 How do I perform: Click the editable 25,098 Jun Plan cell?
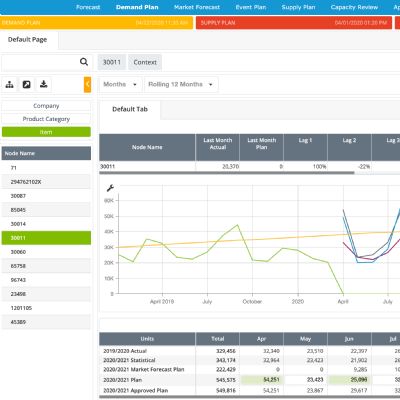(x=350, y=380)
